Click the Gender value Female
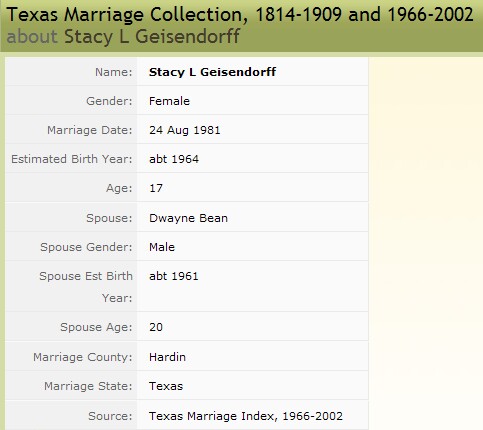This screenshot has width=483, height=430. pyautogui.click(x=169, y=101)
